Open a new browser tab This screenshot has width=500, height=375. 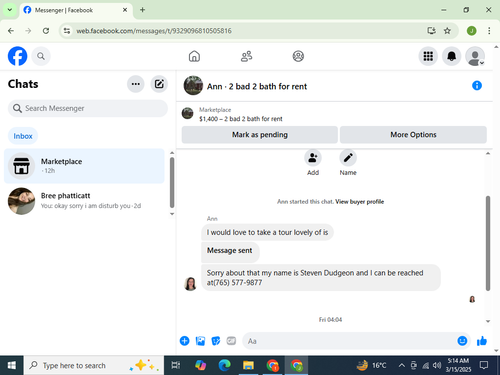point(142,10)
